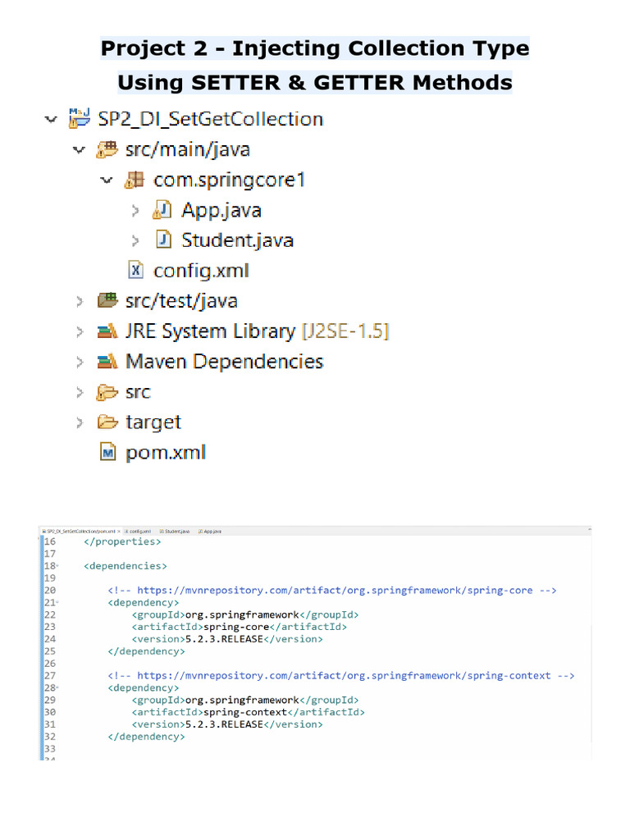Select the Maven Dependencies label
Image resolution: width=630 pixels, height=840 pixels.
coord(225,362)
